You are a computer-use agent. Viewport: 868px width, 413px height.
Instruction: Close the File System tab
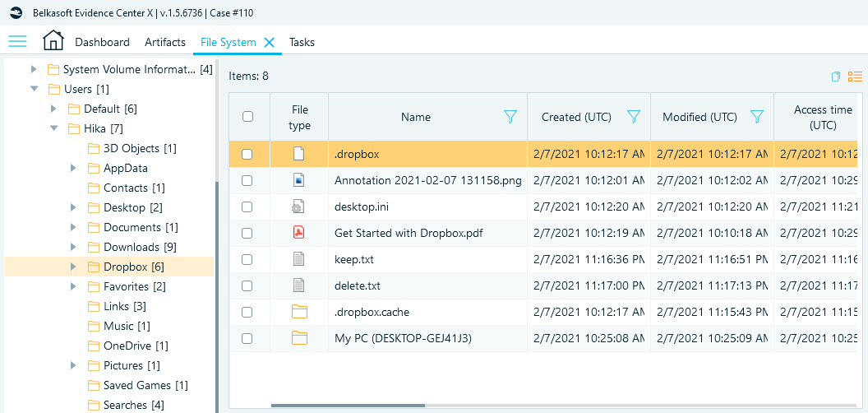[x=270, y=42]
